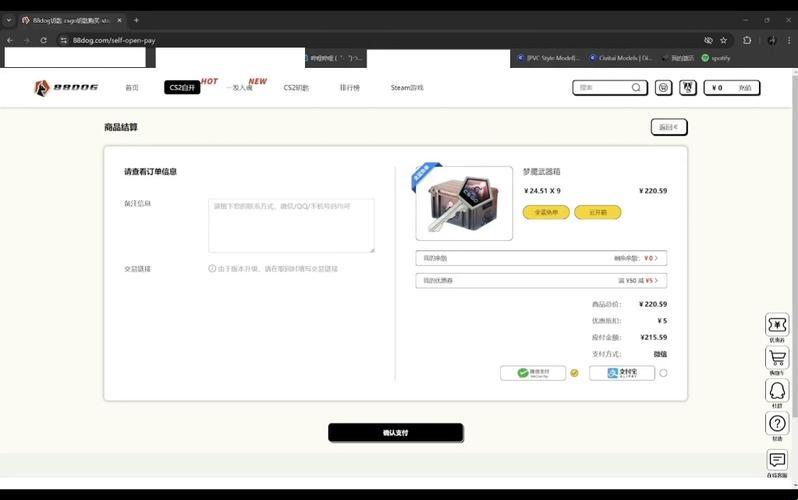Click the ¥0 recharge button

[732, 88]
